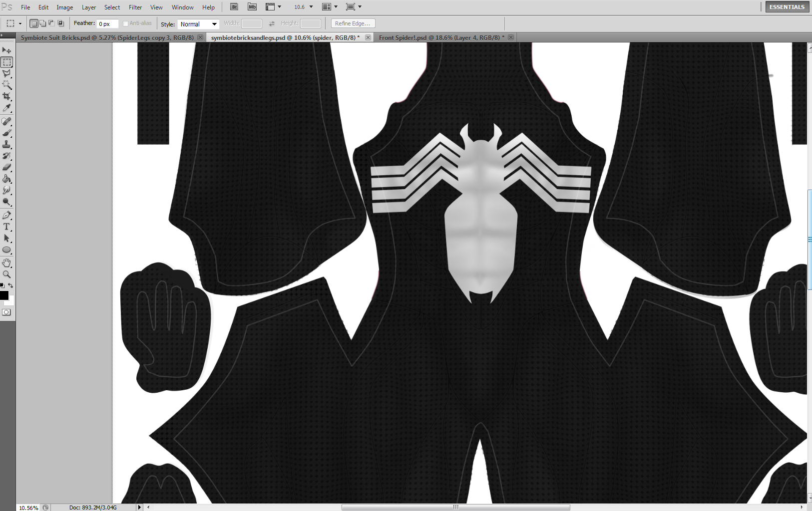812x511 pixels.
Task: Select the Path Selection tool
Action: tap(7, 238)
